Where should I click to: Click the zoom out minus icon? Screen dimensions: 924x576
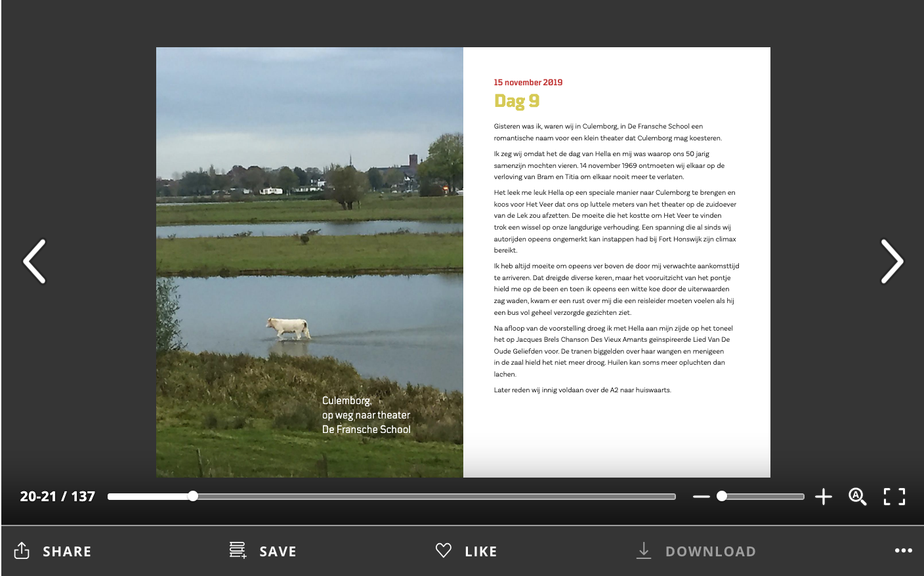click(x=701, y=497)
